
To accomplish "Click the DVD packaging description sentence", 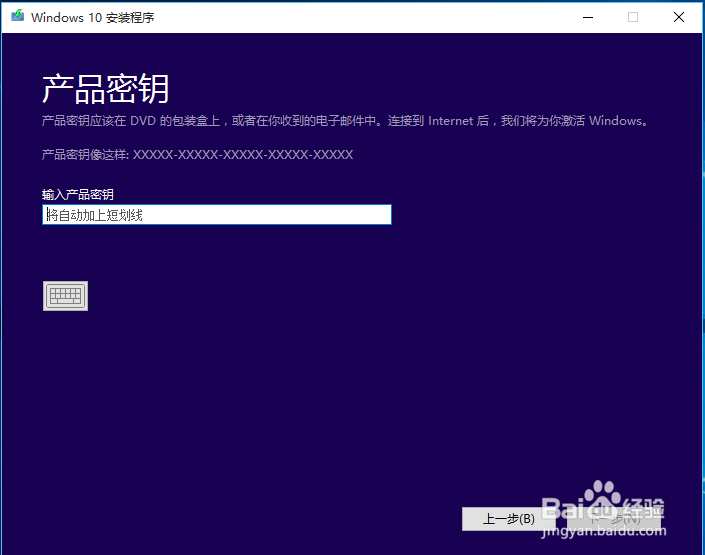I will pyautogui.click(x=345, y=121).
